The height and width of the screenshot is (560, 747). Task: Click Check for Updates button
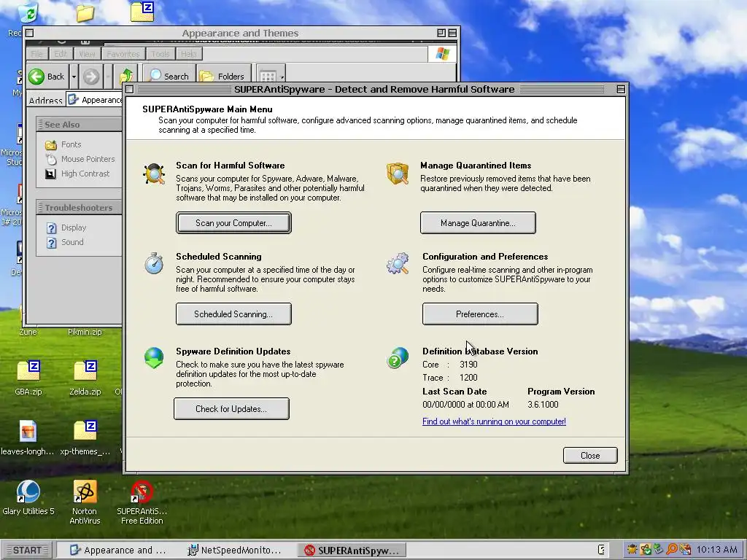pyautogui.click(x=231, y=408)
